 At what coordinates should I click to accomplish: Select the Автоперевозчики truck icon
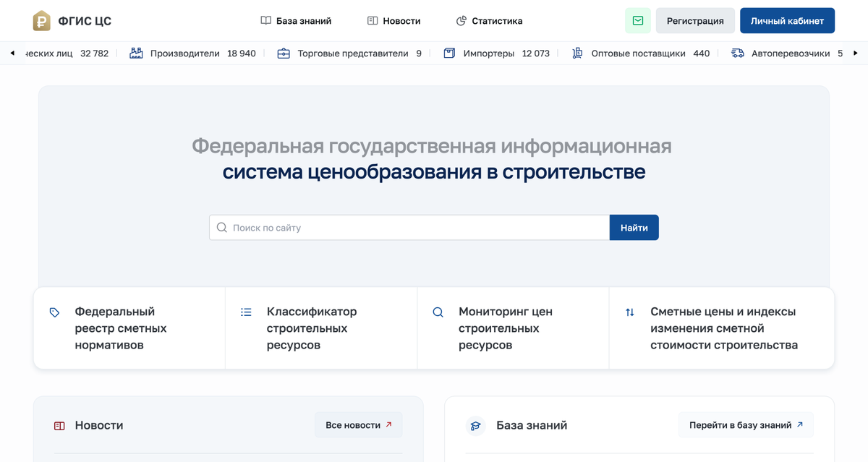click(737, 53)
